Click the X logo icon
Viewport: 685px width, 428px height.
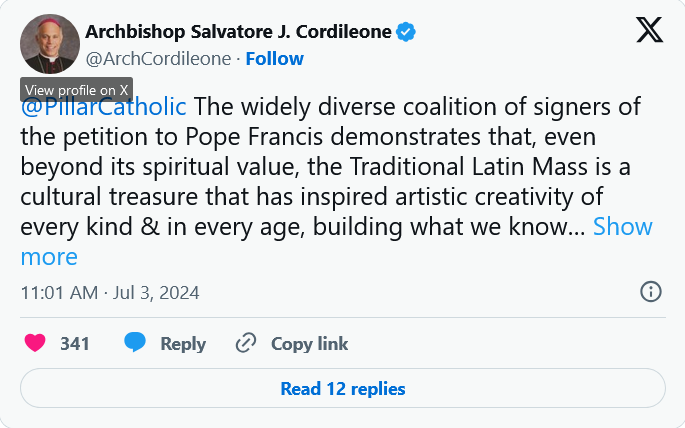click(649, 31)
